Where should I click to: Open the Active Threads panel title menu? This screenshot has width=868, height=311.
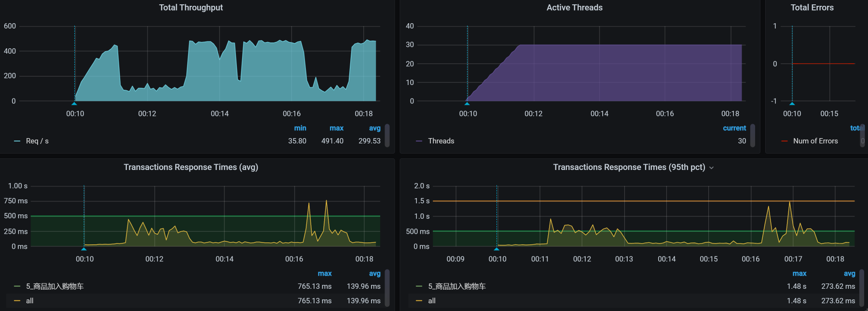574,8
